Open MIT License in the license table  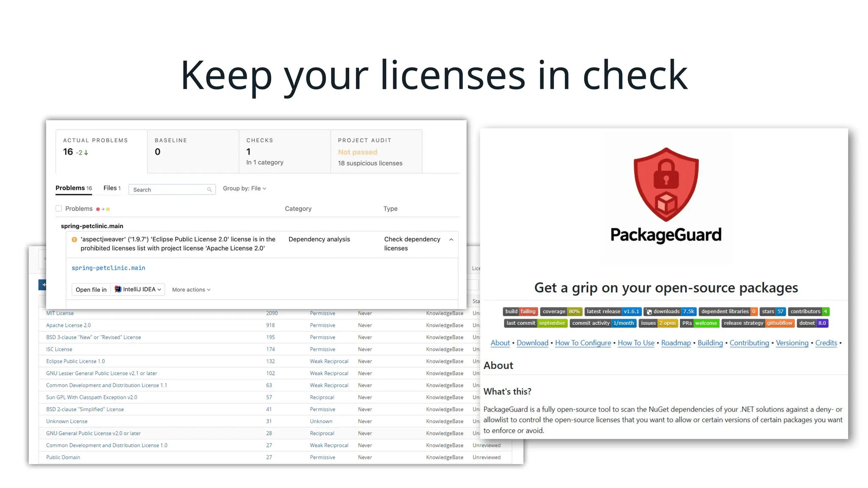tap(60, 313)
